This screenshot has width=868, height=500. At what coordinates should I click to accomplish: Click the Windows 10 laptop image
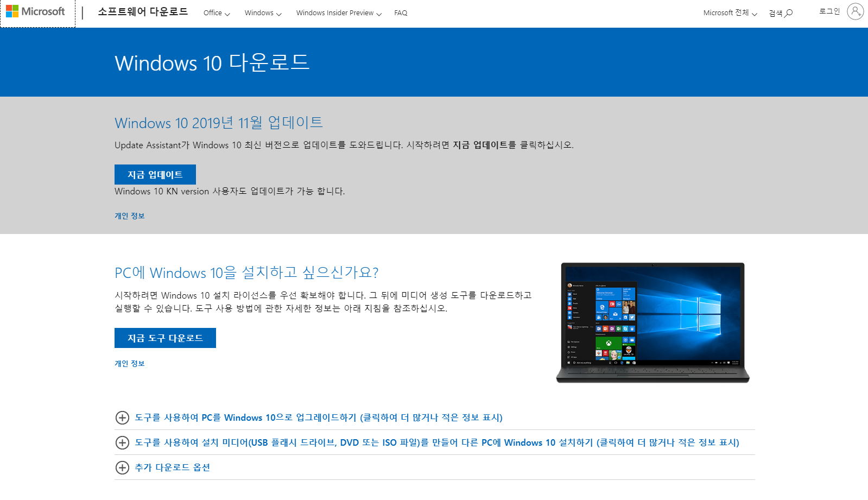(652, 322)
